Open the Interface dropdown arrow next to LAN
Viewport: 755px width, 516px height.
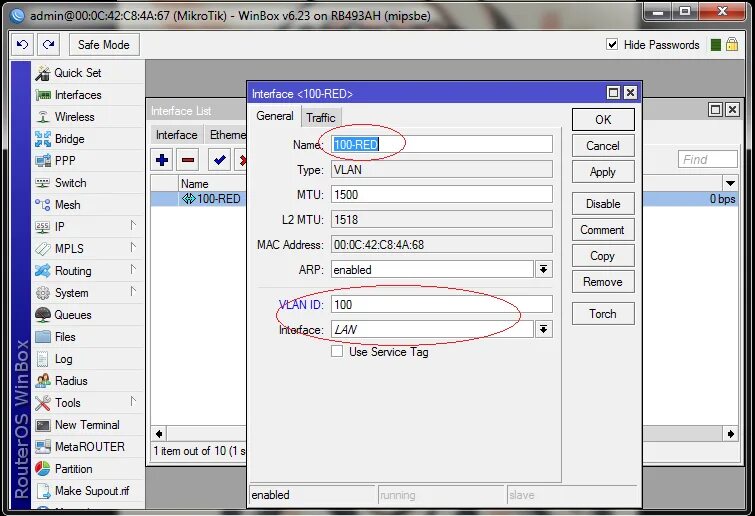click(544, 330)
